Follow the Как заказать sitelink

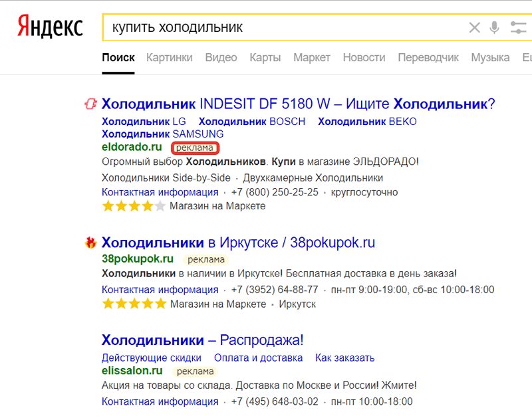coord(344,358)
